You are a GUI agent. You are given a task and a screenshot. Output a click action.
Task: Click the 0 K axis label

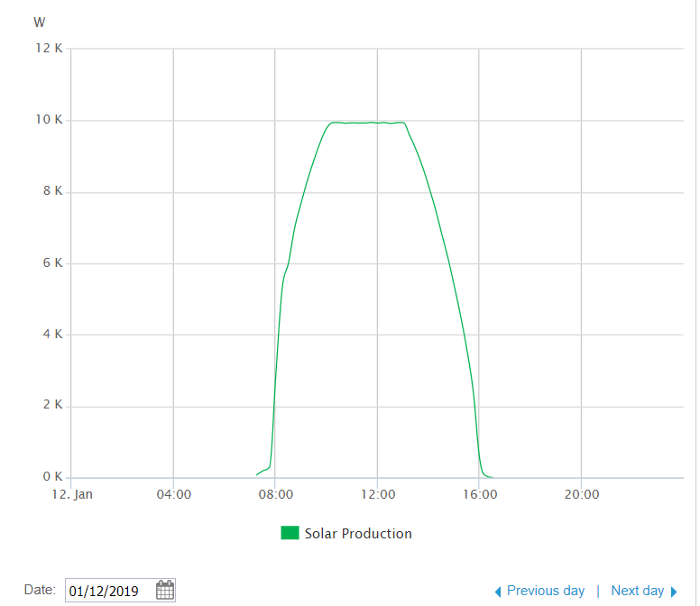[x=52, y=476]
